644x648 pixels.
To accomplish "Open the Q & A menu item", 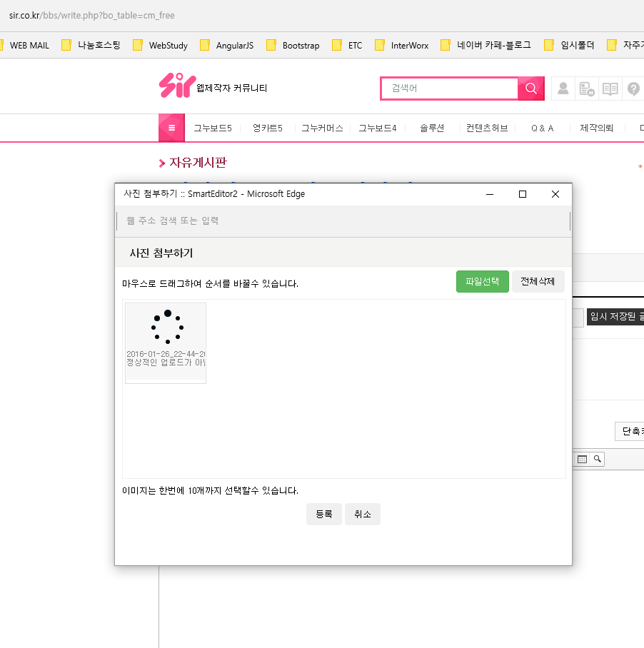I will [x=542, y=128].
